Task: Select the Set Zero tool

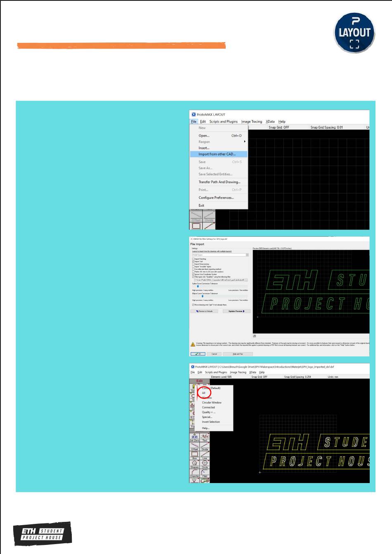Action: point(194,437)
